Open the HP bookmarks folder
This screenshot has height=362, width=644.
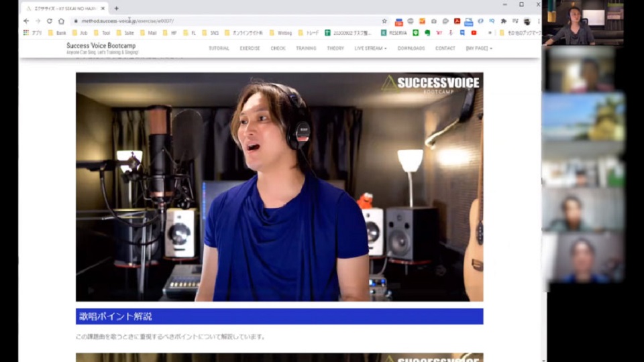click(x=169, y=33)
